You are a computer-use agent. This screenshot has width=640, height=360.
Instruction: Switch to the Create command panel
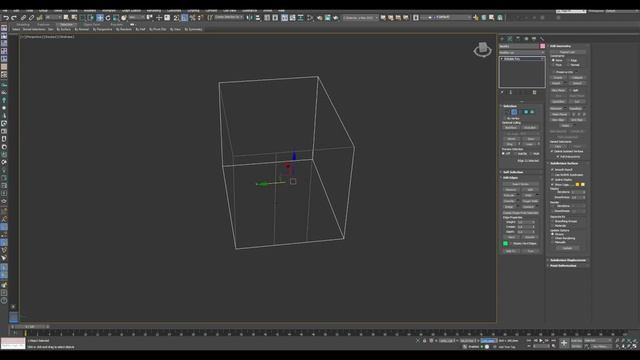coord(502,38)
